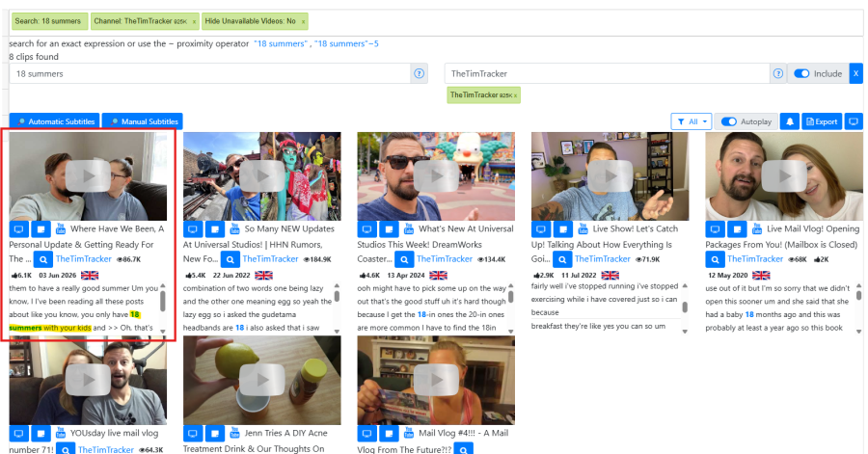Toggle the Include switch
Screen dimensions: 868x454
click(801, 73)
